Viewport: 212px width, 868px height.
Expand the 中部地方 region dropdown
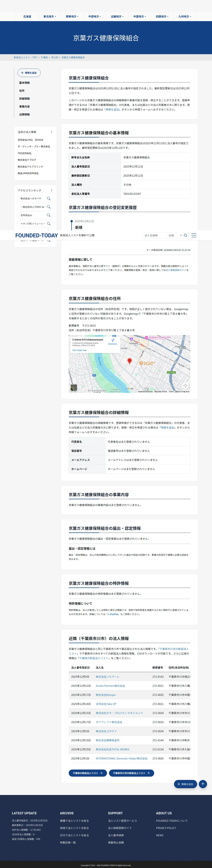pos(95,17)
